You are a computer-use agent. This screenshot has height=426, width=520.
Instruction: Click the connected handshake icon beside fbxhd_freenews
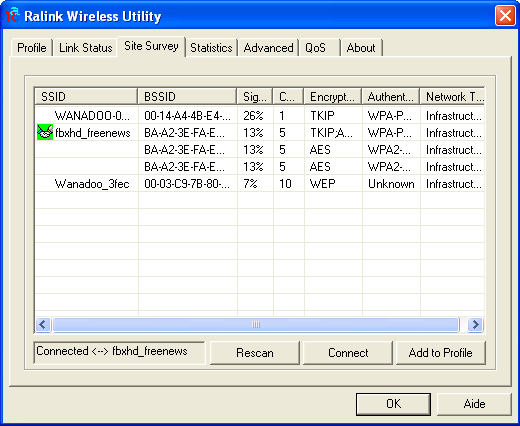click(45, 132)
